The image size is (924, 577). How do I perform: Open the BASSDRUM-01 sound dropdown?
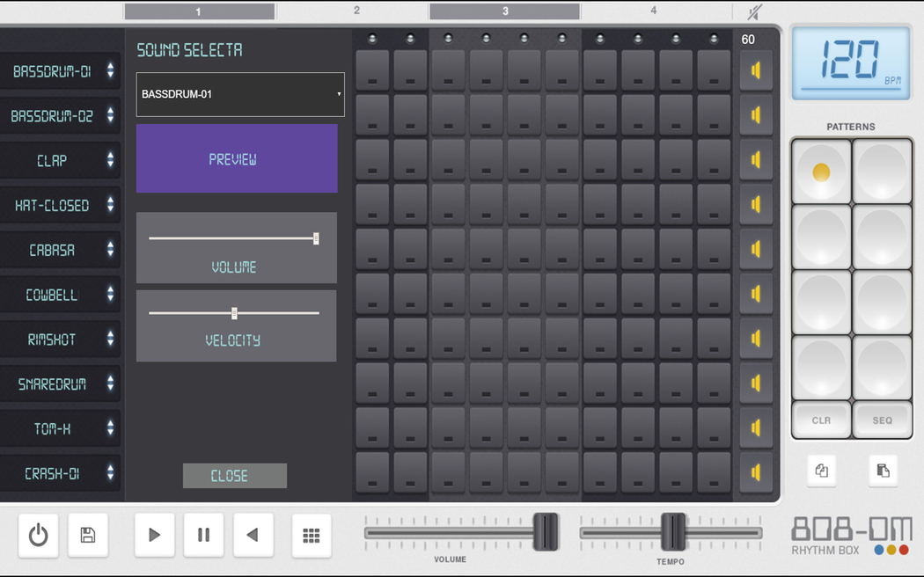[240, 94]
